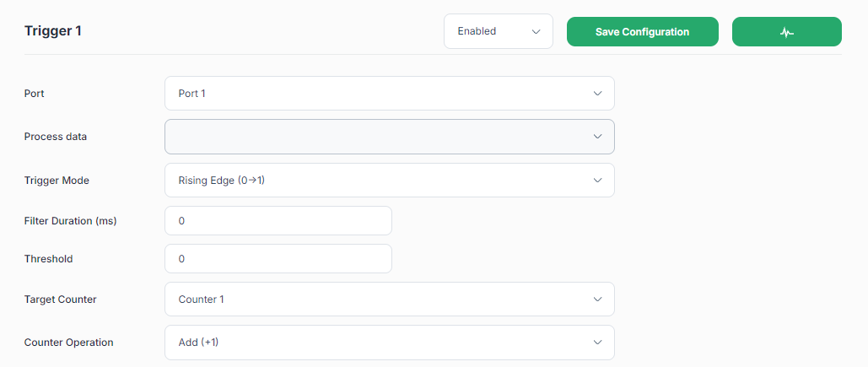Image resolution: width=868 pixels, height=367 pixels.
Task: Save the trigger configuration
Action: click(642, 31)
